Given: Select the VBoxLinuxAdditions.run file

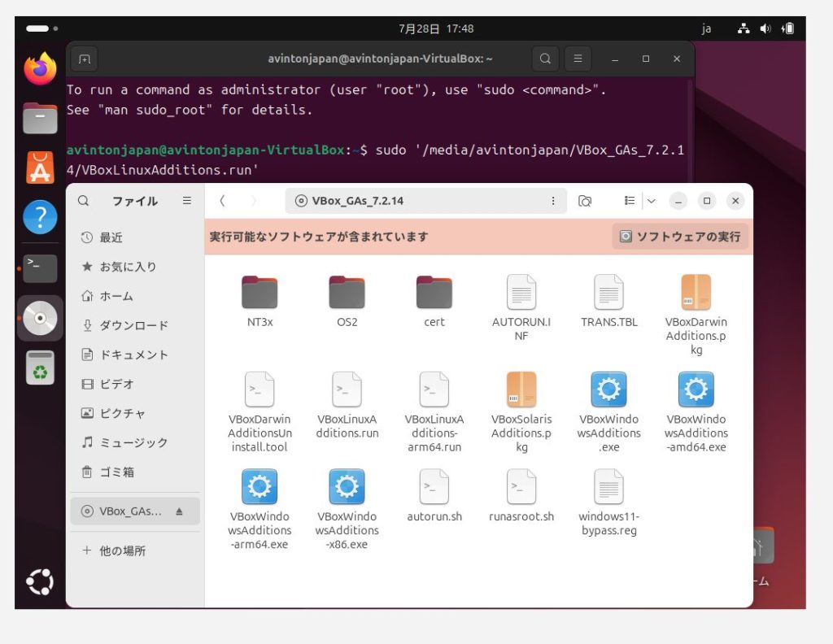Looking at the screenshot, I should (347, 405).
